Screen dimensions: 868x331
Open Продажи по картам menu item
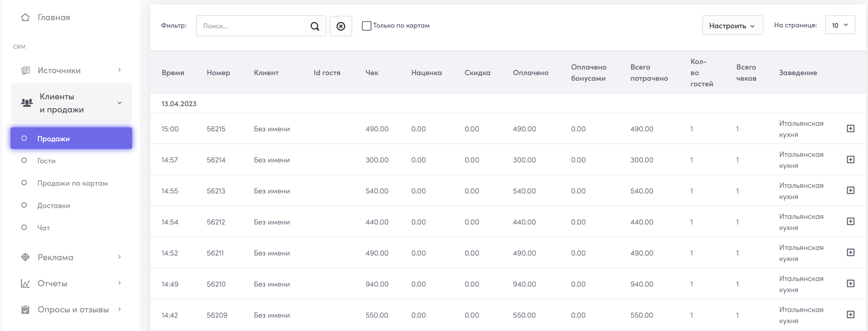72,183
